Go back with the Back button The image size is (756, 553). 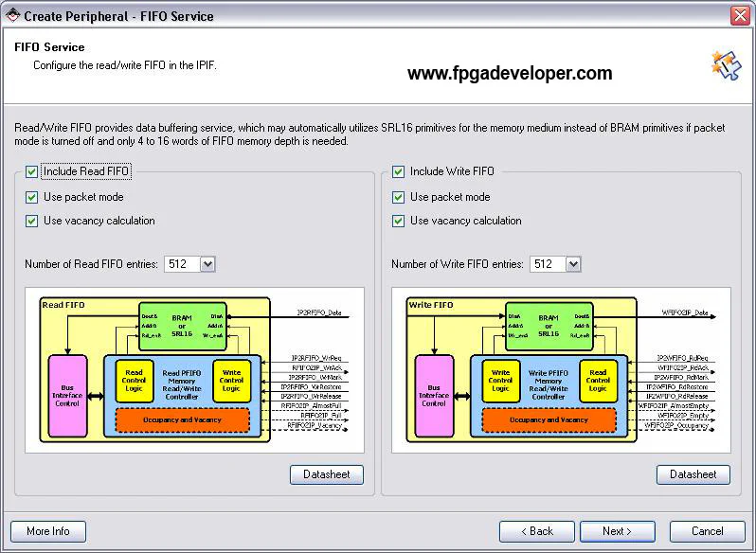pyautogui.click(x=536, y=531)
